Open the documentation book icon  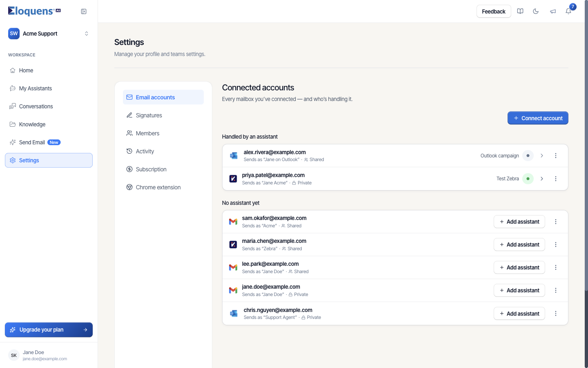coord(520,11)
